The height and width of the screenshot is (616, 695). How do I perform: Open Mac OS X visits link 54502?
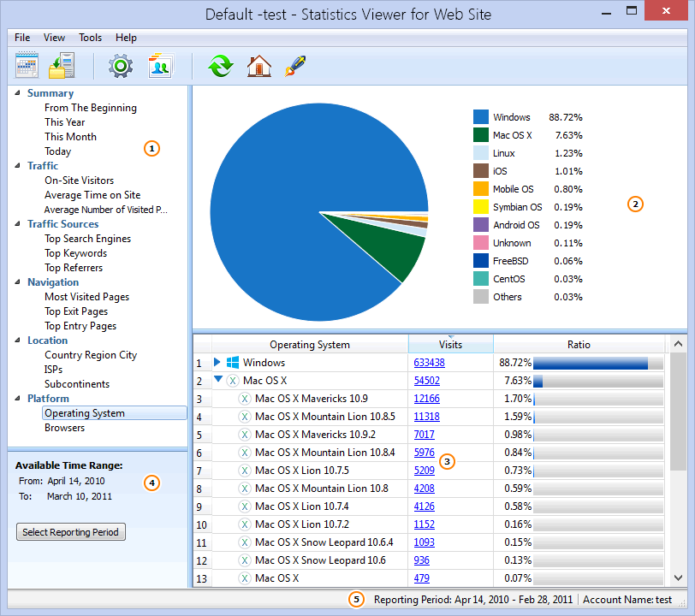427,381
